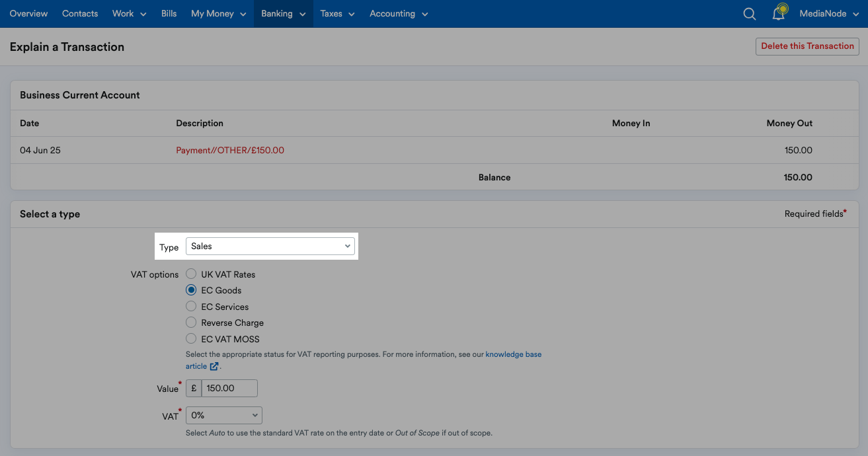Open the MediaNode account menu

click(x=829, y=14)
